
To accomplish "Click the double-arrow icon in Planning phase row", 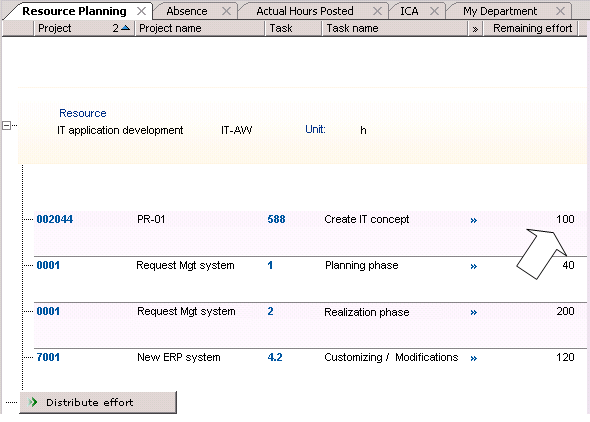I will tap(473, 267).
